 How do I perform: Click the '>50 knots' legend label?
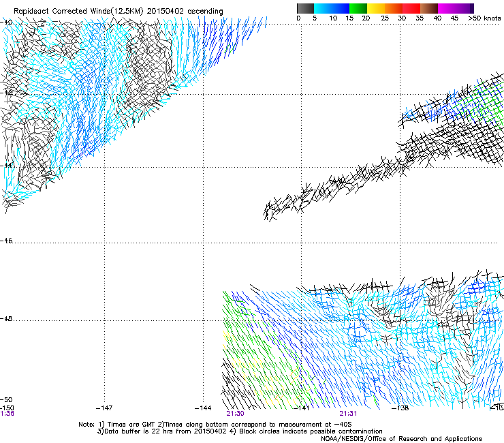click(484, 18)
